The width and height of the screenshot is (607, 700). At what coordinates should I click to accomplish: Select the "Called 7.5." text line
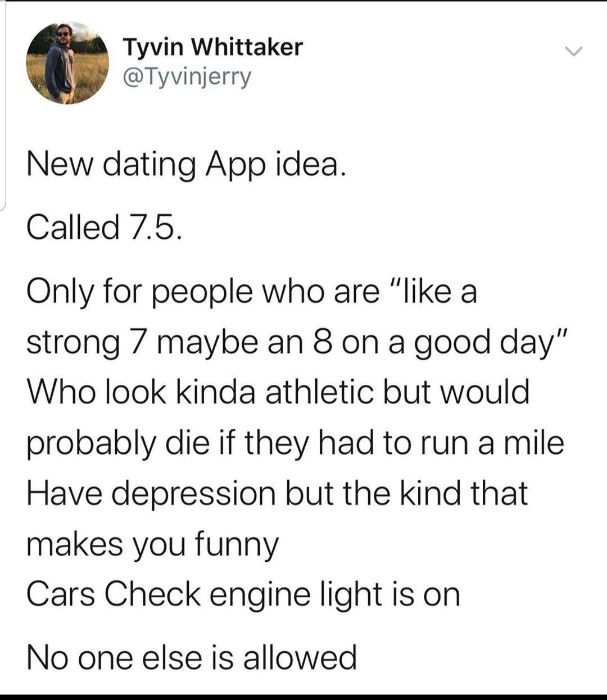coord(104,227)
